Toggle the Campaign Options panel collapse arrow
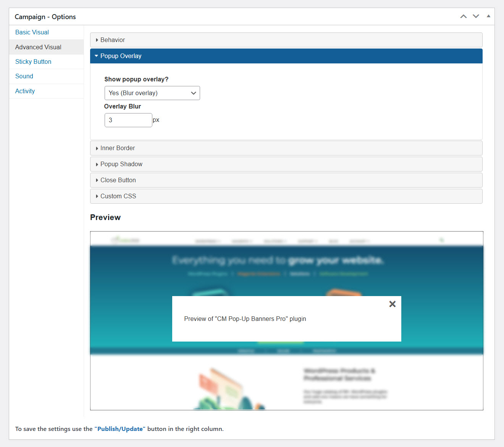The width and height of the screenshot is (504, 447). coord(488,16)
